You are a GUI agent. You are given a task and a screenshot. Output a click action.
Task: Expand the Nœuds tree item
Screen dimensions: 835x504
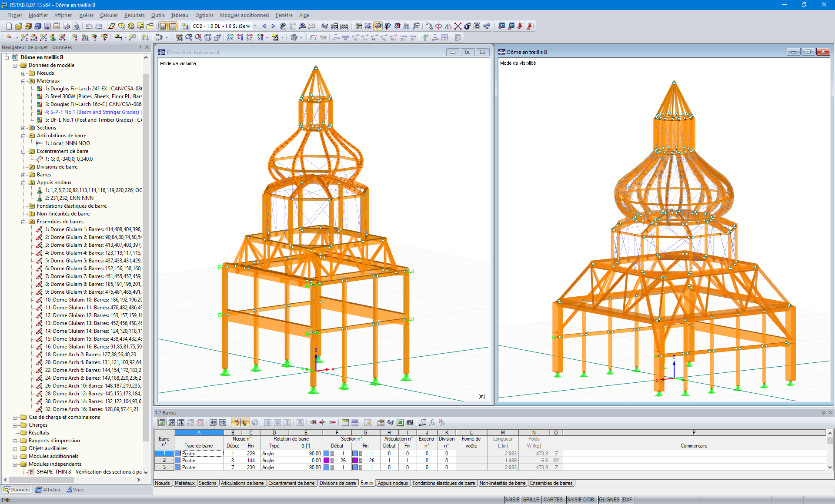pos(23,73)
